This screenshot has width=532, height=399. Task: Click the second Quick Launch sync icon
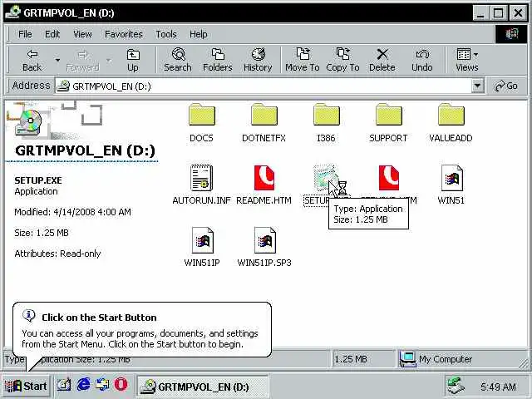[x=102, y=384]
